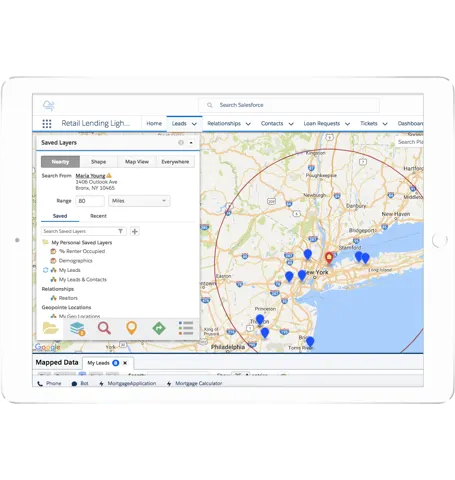Open the Saved Layers folder icon tab

(50, 328)
